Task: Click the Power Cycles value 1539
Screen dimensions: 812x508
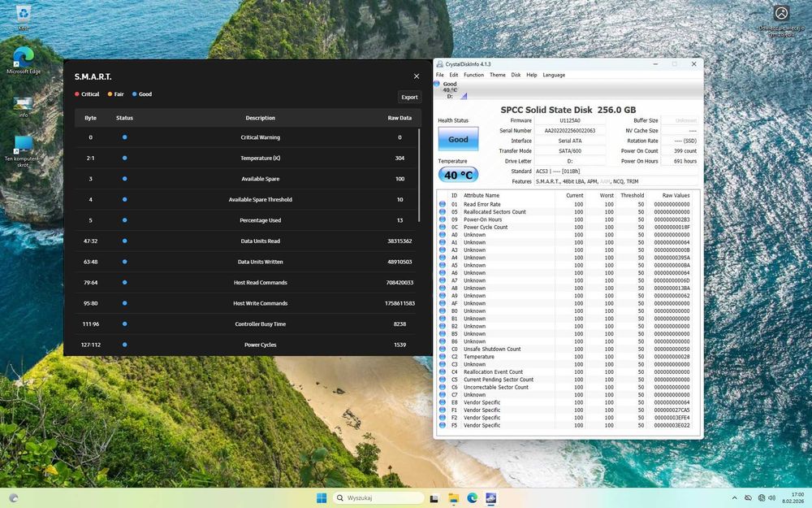Action: pos(400,345)
